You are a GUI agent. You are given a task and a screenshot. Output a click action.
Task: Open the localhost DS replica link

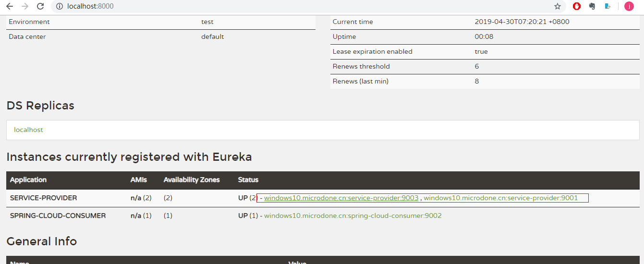tap(28, 130)
